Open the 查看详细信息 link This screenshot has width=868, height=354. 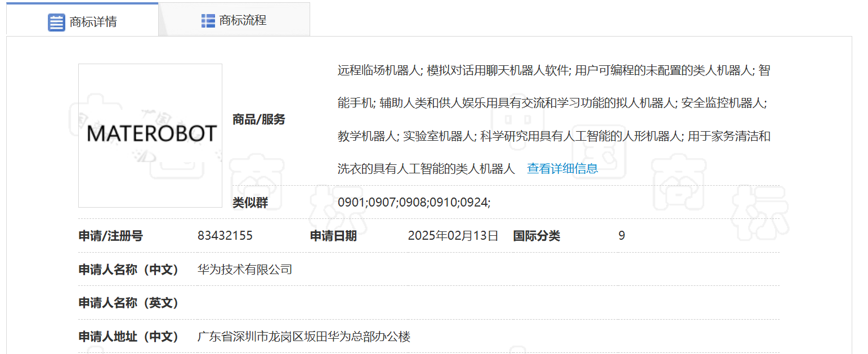pyautogui.click(x=562, y=168)
